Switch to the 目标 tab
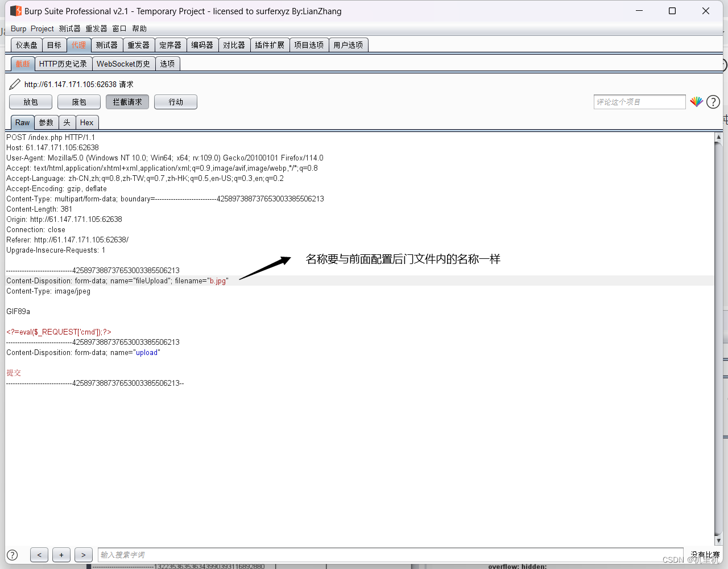Viewport: 728px width, 569px height. tap(54, 45)
